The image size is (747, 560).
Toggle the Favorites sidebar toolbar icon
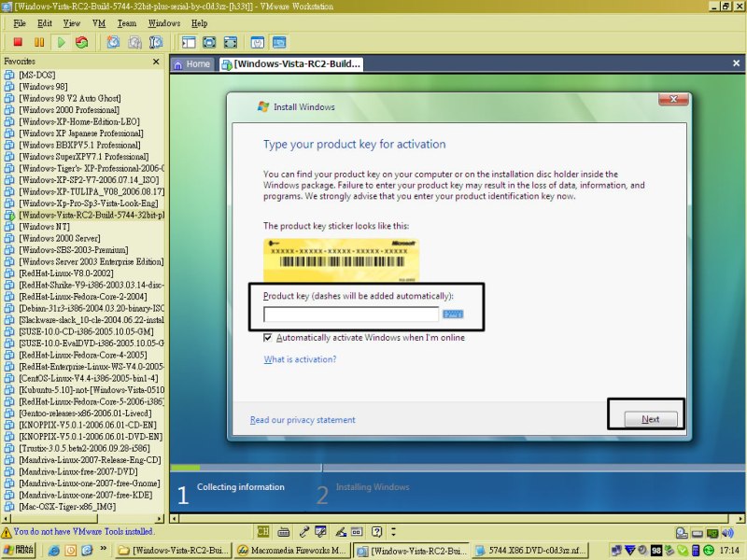click(x=189, y=42)
